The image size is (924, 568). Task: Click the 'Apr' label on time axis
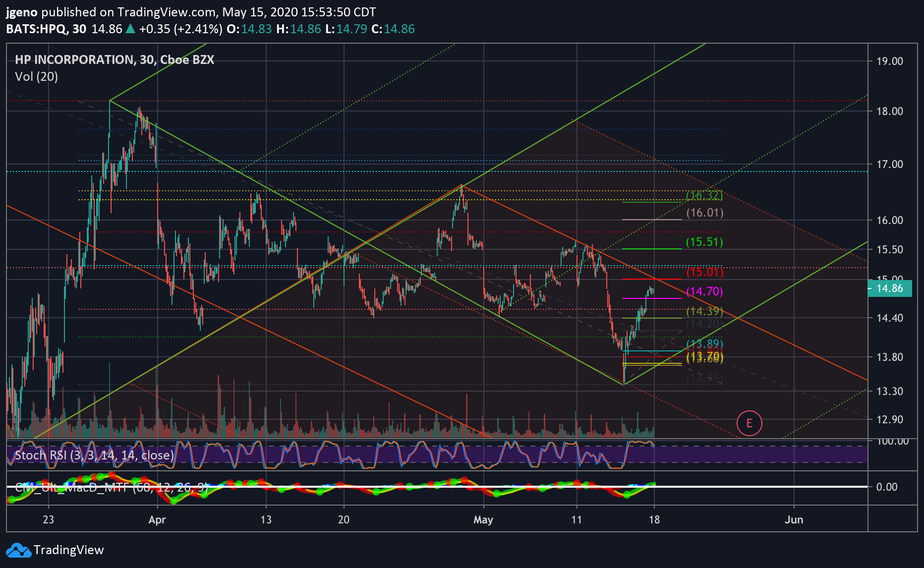[157, 520]
